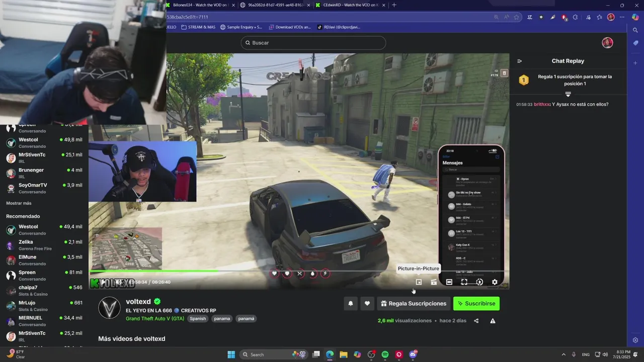Open the Download VODs bookmark

290,27
